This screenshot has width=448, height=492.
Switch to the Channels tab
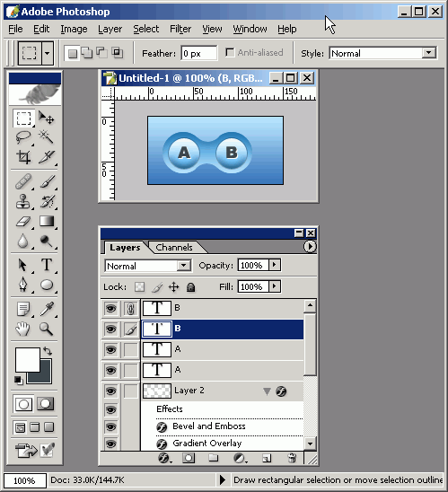174,247
